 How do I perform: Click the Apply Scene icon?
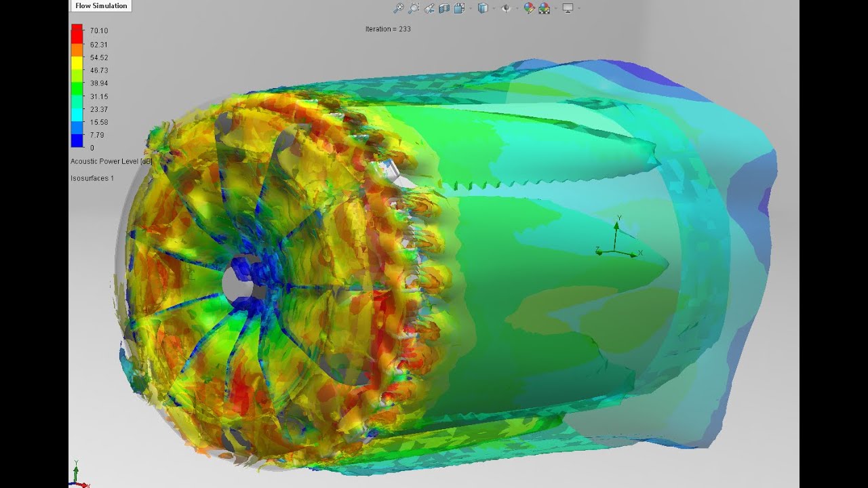pos(544,8)
